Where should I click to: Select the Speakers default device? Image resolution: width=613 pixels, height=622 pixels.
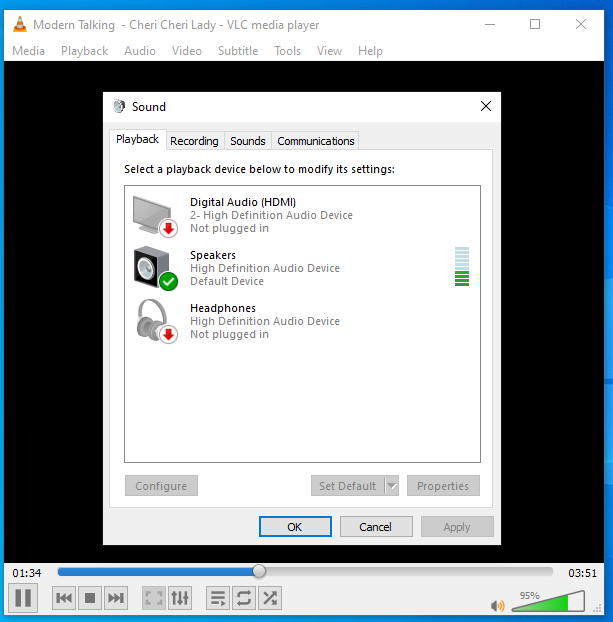point(302,268)
